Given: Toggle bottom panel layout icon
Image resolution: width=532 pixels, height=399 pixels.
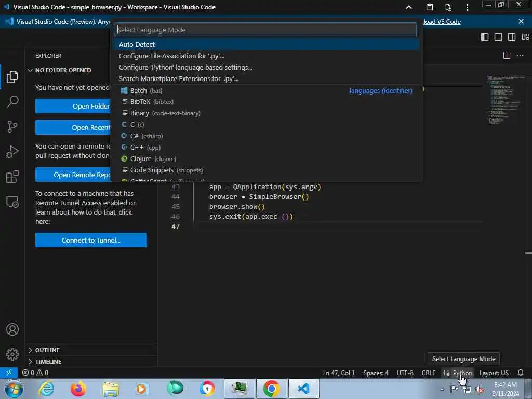Looking at the screenshot, I should click(498, 37).
